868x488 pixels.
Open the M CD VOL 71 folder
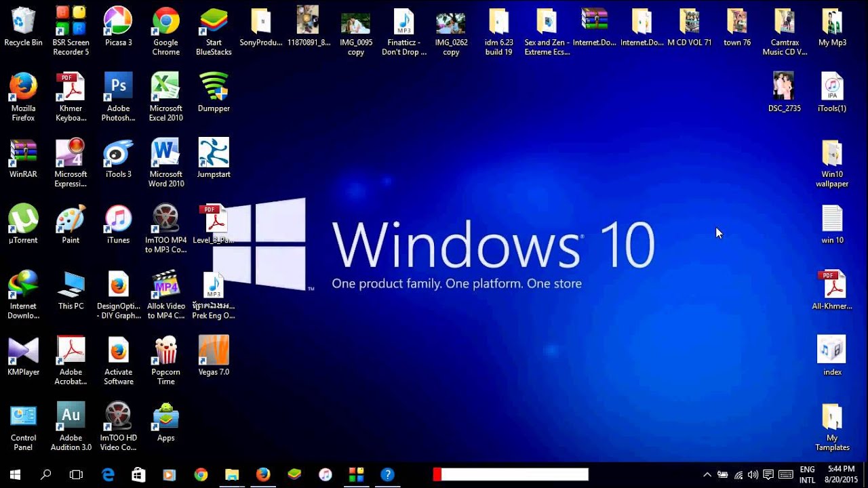pyautogui.click(x=690, y=28)
